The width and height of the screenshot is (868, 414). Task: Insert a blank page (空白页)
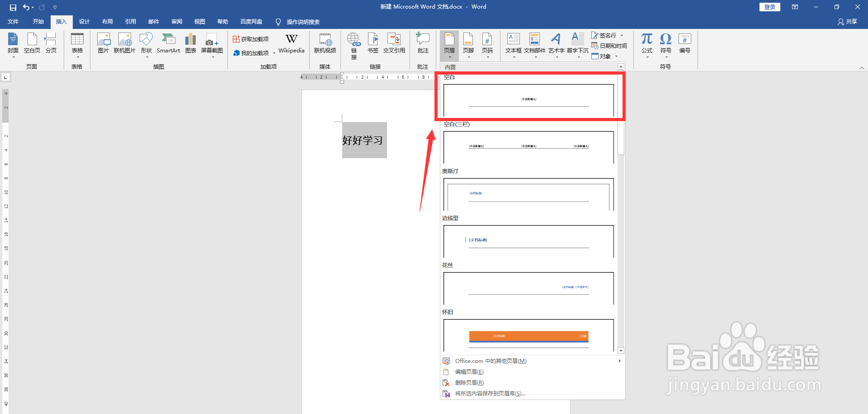click(32, 43)
